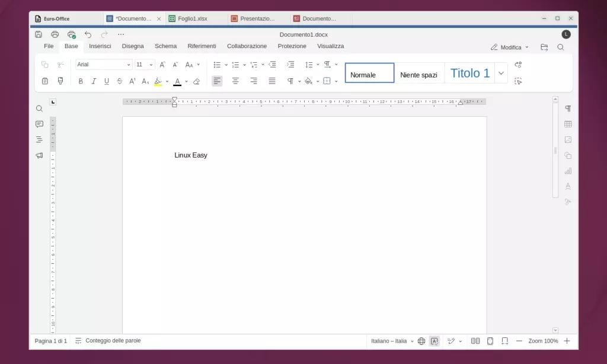Apply yellow highlight color

(158, 81)
